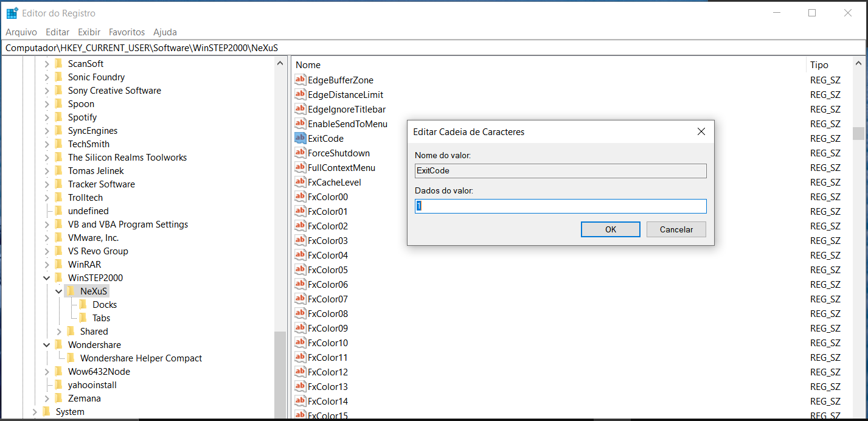This screenshot has width=868, height=421.
Task: Select the Wondershare Helper Compact key
Action: (141, 358)
